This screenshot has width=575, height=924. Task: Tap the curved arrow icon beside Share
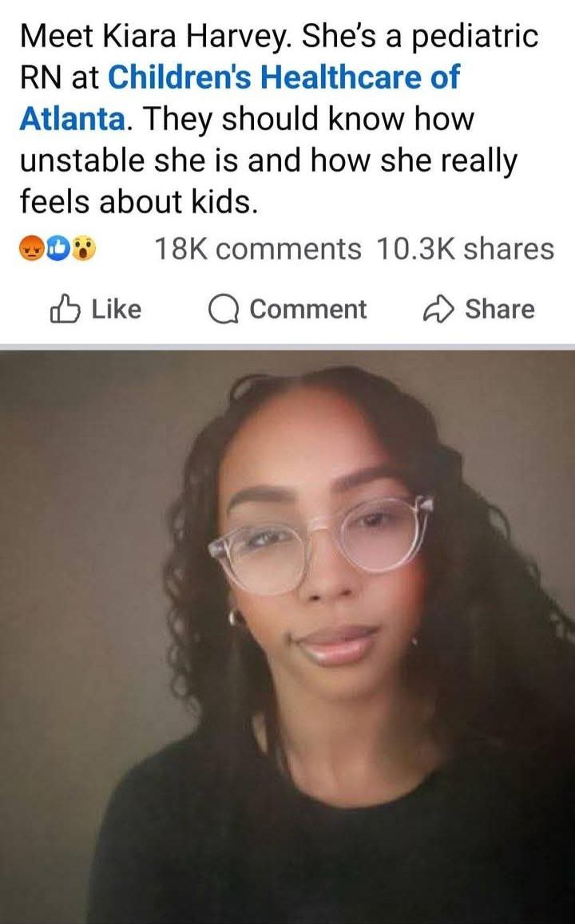(438, 310)
